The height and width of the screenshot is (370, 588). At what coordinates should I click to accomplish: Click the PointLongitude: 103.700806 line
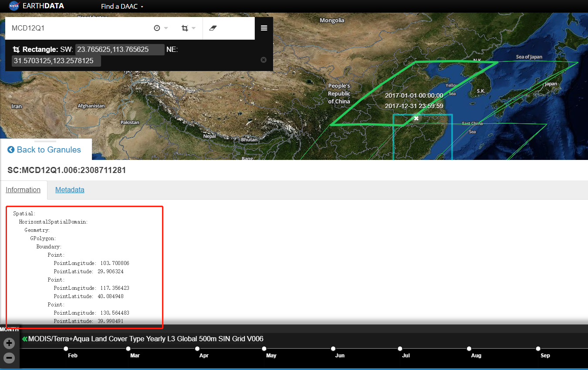(x=91, y=263)
